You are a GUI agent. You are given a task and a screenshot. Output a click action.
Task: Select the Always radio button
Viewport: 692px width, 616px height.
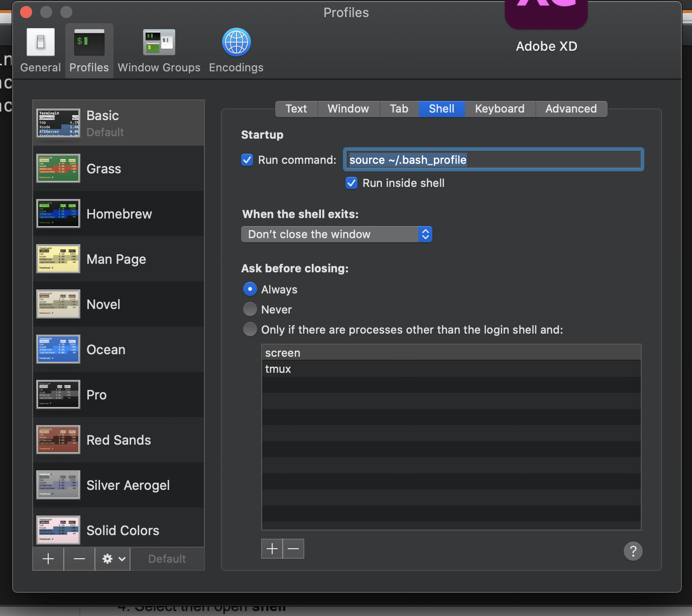coord(250,289)
